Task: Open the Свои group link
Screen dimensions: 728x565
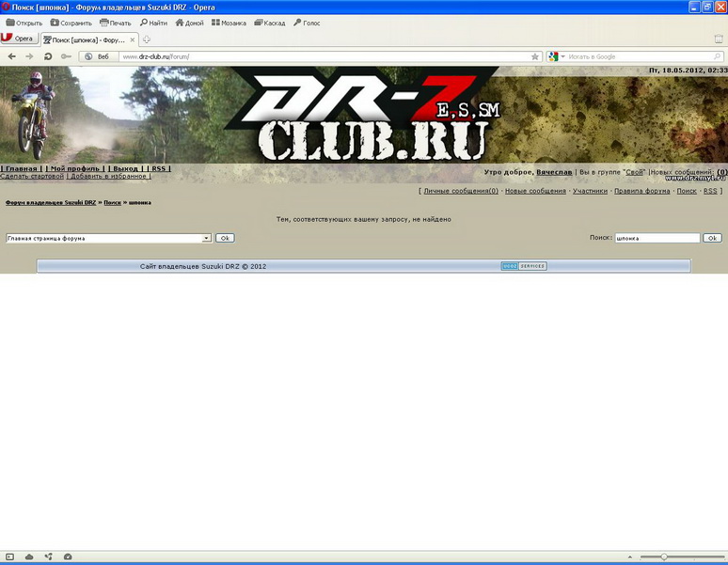Action: [x=634, y=172]
